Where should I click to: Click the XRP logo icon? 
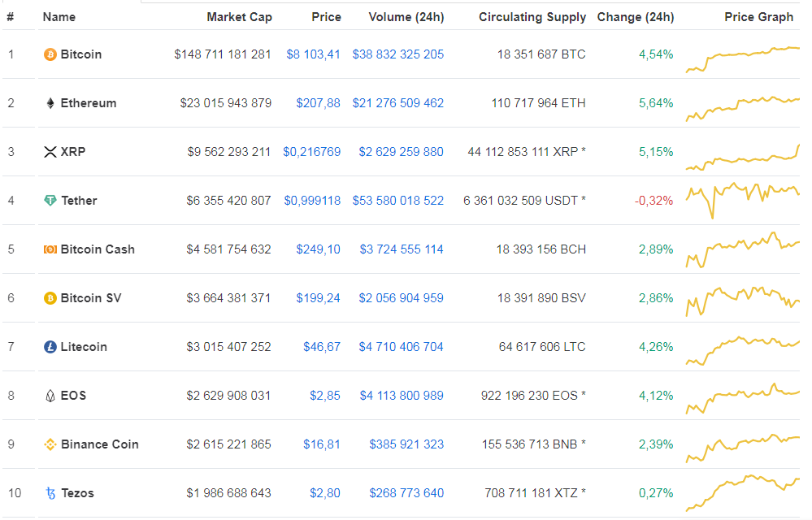pyautogui.click(x=50, y=152)
